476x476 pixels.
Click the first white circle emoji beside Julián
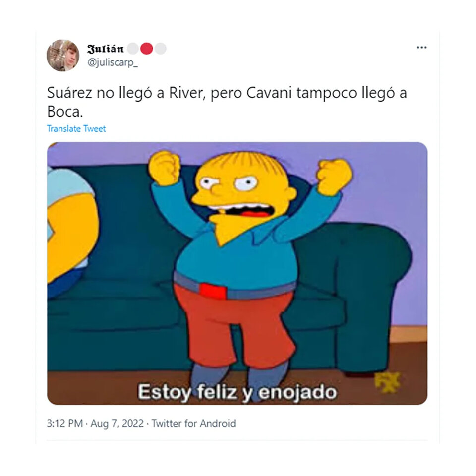pyautogui.click(x=133, y=49)
